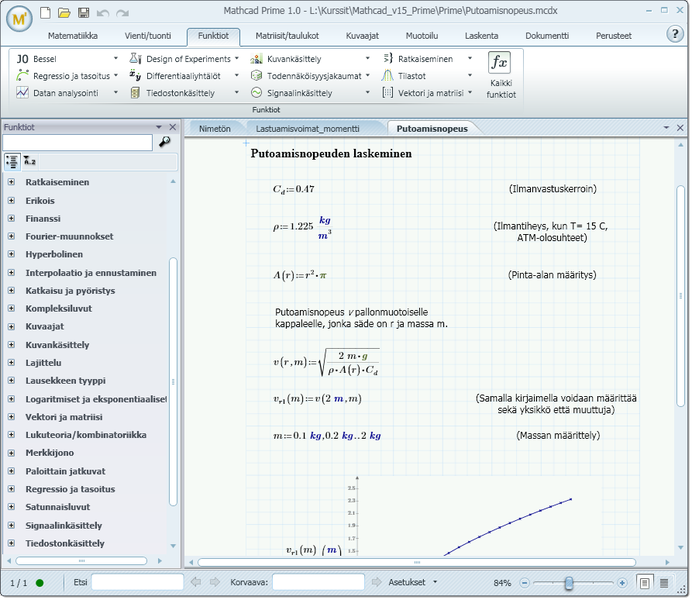Viewport: 692px width, 600px height.
Task: Adjust the zoom slider handle
Action: (x=568, y=582)
